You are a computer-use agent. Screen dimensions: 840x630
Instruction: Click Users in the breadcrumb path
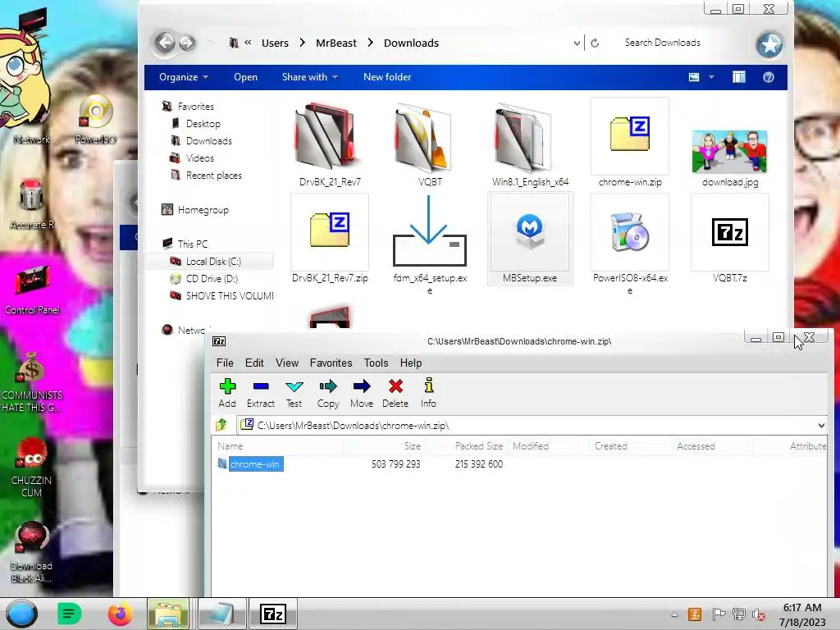click(x=275, y=43)
